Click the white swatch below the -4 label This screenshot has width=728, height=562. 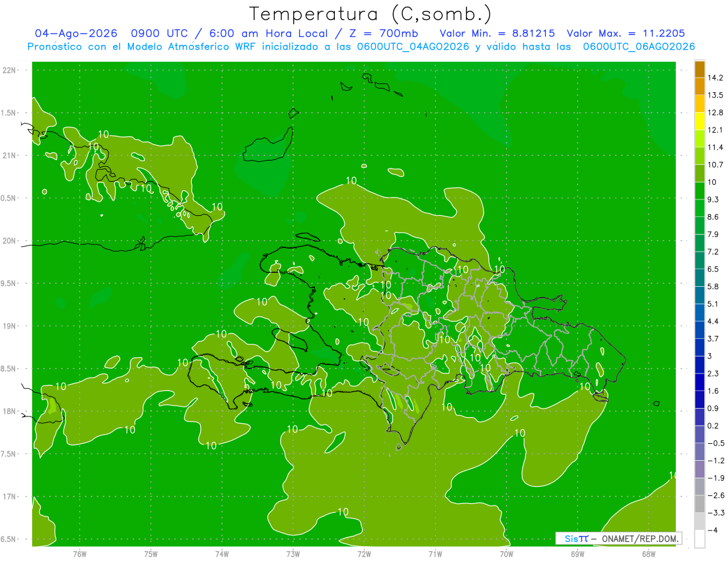click(699, 539)
